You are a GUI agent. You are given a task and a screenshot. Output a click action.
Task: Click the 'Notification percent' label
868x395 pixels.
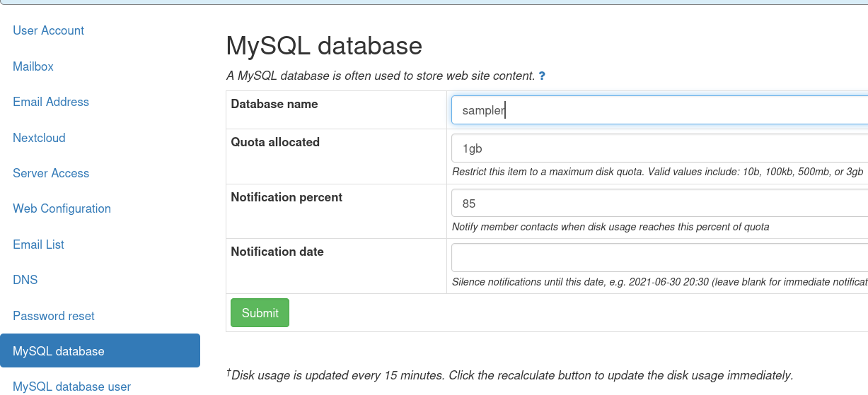coord(287,197)
